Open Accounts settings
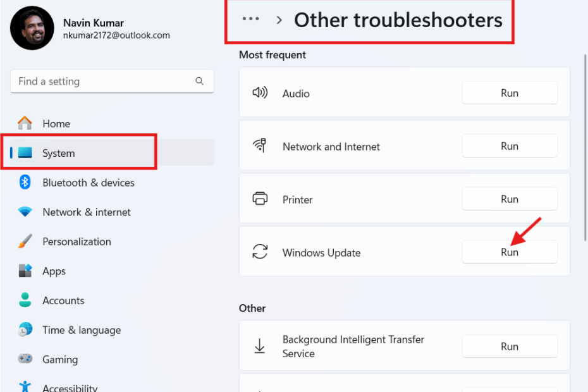 click(x=112, y=300)
